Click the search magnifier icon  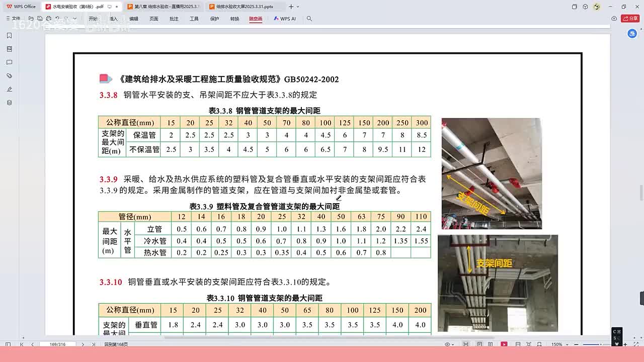[x=309, y=19]
